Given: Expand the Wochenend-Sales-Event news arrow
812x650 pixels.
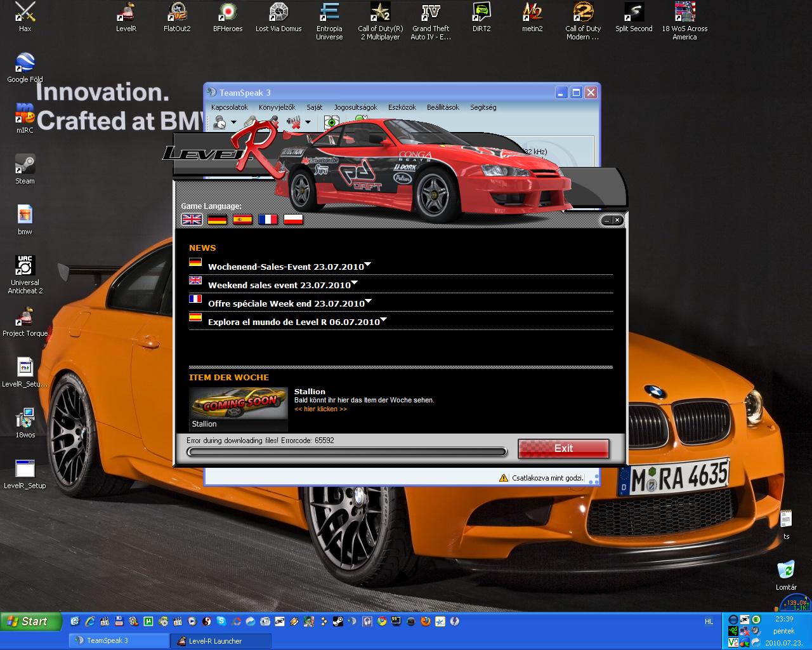Looking at the screenshot, I should tap(368, 264).
